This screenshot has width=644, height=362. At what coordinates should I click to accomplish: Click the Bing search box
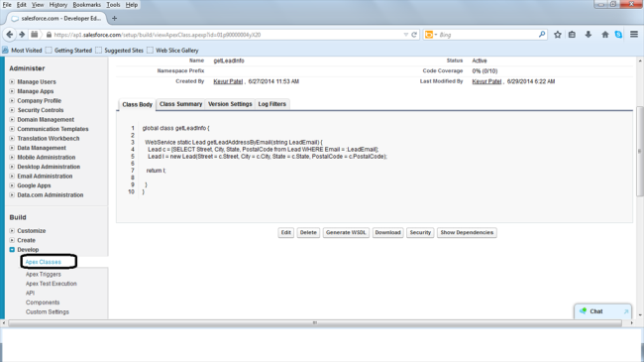486,35
